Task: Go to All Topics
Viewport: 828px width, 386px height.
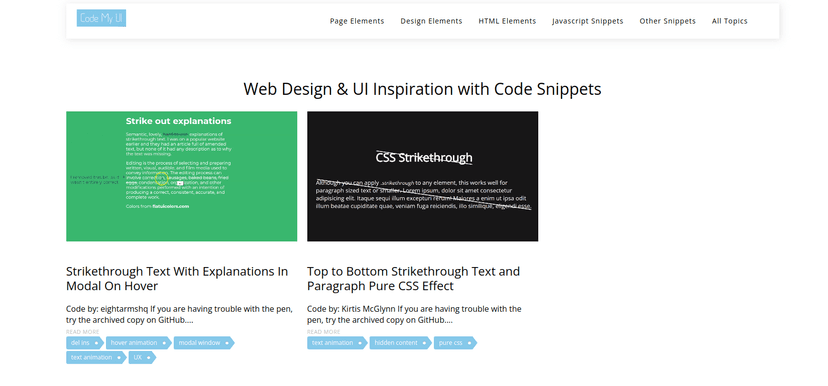Action: pyautogui.click(x=729, y=21)
